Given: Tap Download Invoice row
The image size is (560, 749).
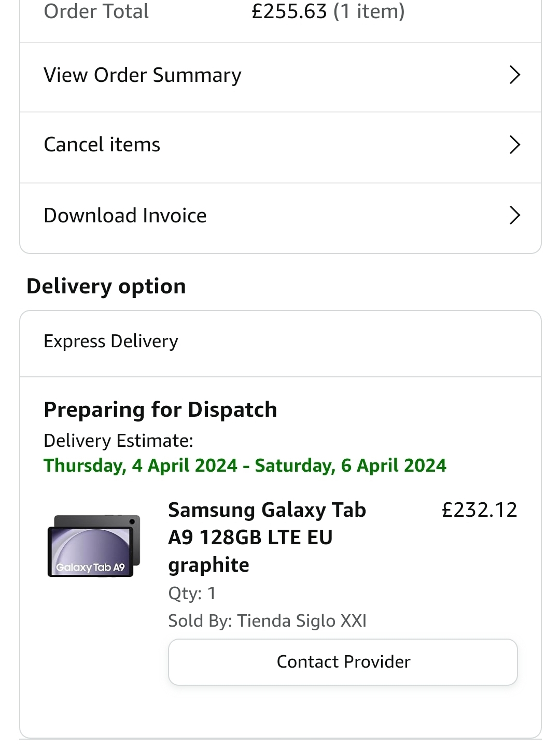Looking at the screenshot, I should point(125,216).
